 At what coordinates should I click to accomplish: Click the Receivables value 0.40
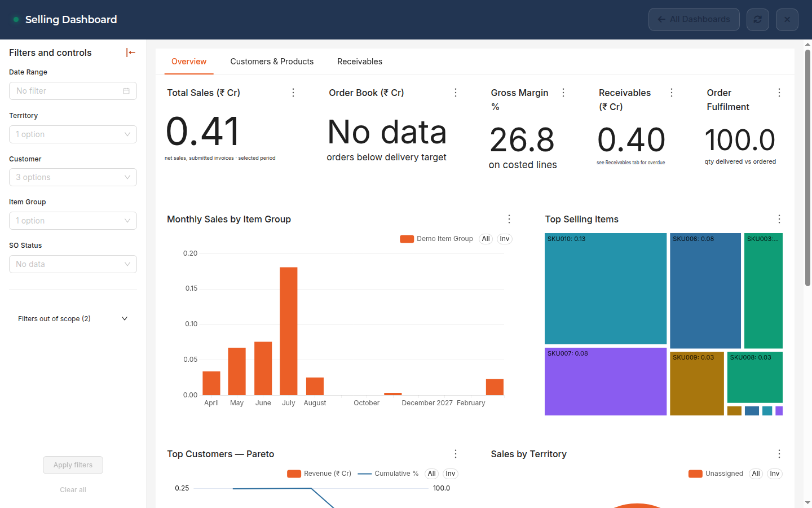(x=632, y=140)
